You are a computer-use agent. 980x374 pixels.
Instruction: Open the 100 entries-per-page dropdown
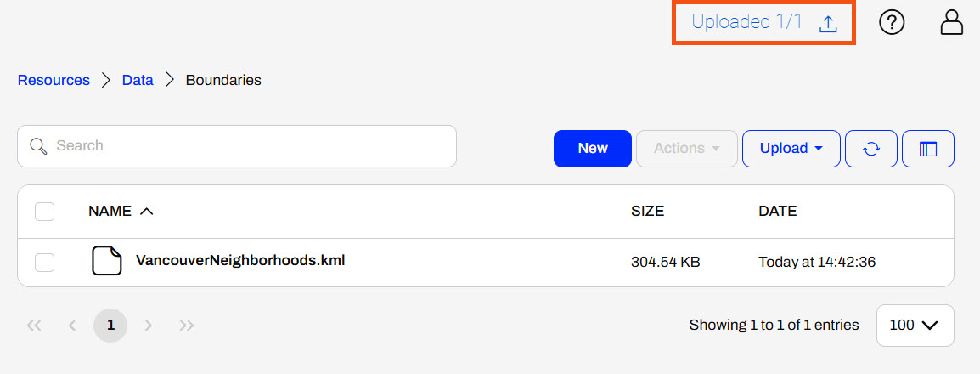coord(915,326)
